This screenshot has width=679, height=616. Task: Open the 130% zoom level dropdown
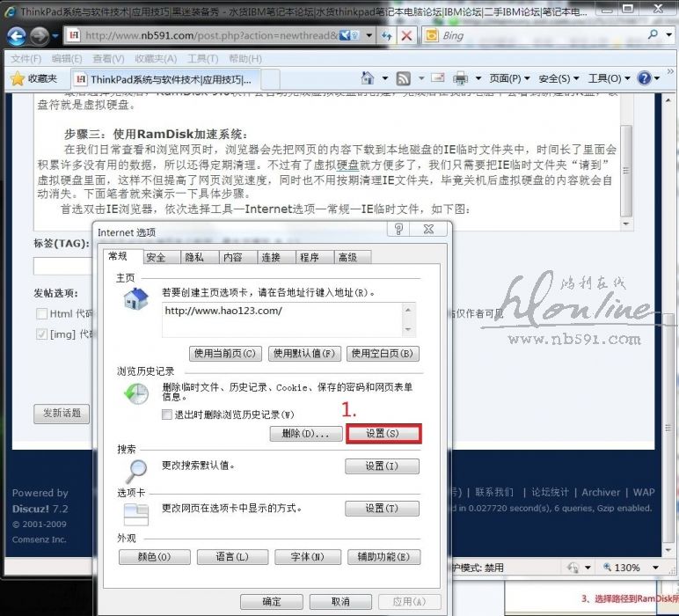(x=652, y=568)
